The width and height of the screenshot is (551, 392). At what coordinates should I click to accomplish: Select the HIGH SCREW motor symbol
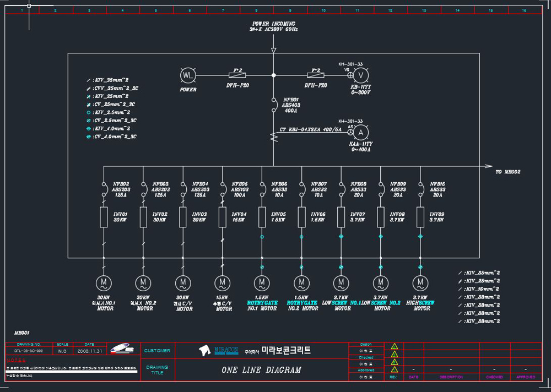tap(420, 283)
